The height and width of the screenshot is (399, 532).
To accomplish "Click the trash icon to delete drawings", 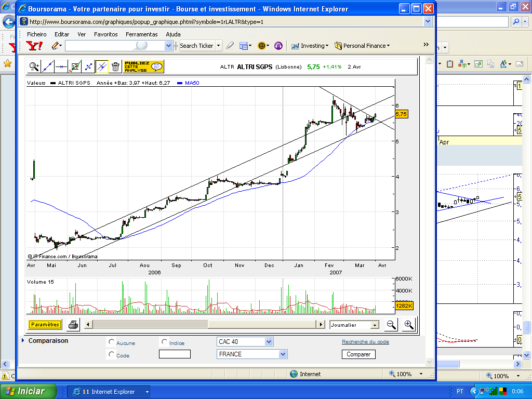I will point(115,66).
